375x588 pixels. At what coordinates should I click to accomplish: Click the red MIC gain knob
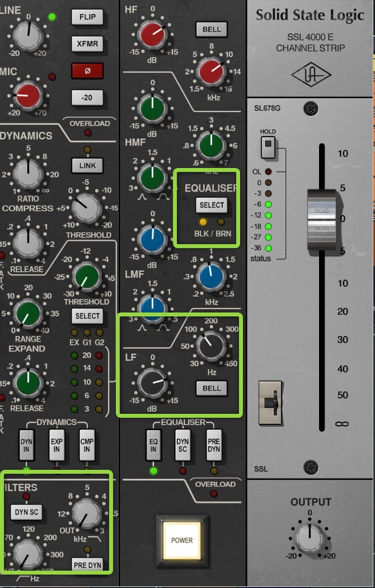27,96
